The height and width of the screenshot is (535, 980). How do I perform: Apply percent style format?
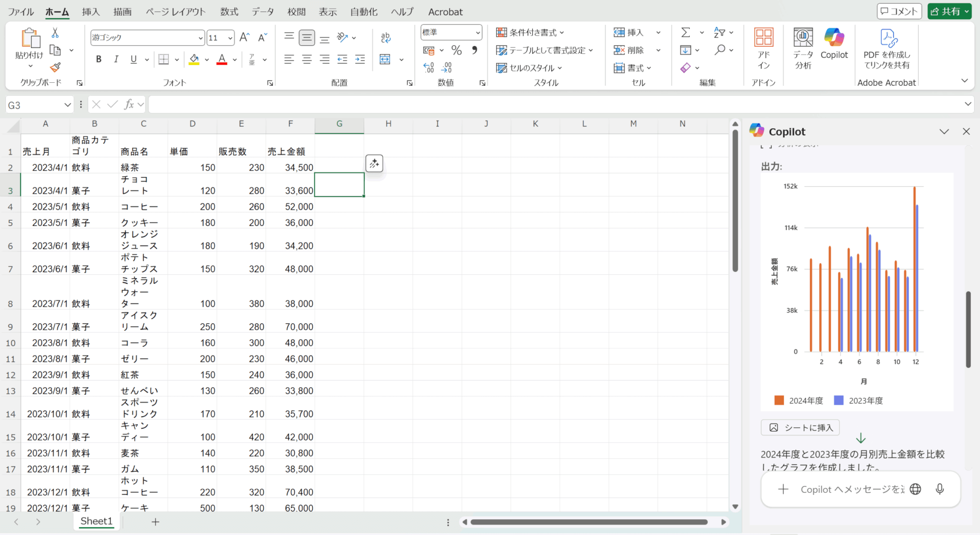(x=457, y=50)
